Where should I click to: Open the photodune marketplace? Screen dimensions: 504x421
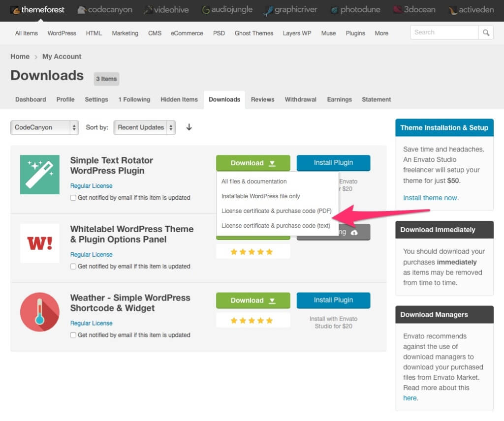[x=355, y=9]
